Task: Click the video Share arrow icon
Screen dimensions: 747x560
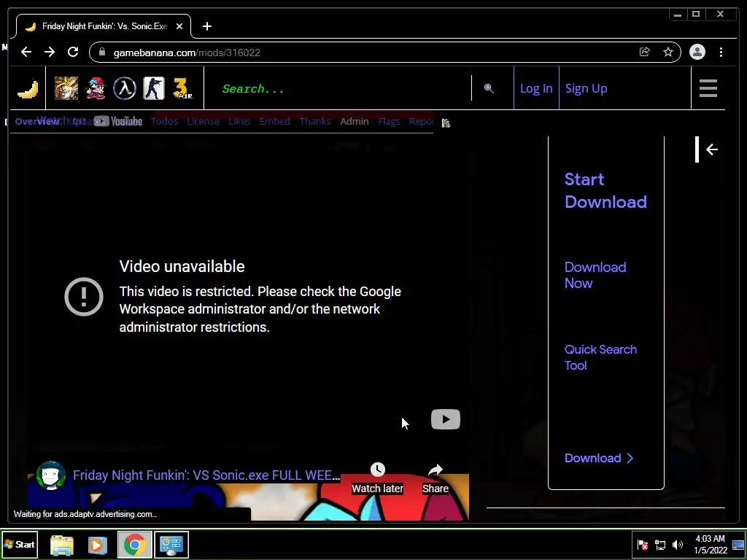Action: pyautogui.click(x=436, y=470)
